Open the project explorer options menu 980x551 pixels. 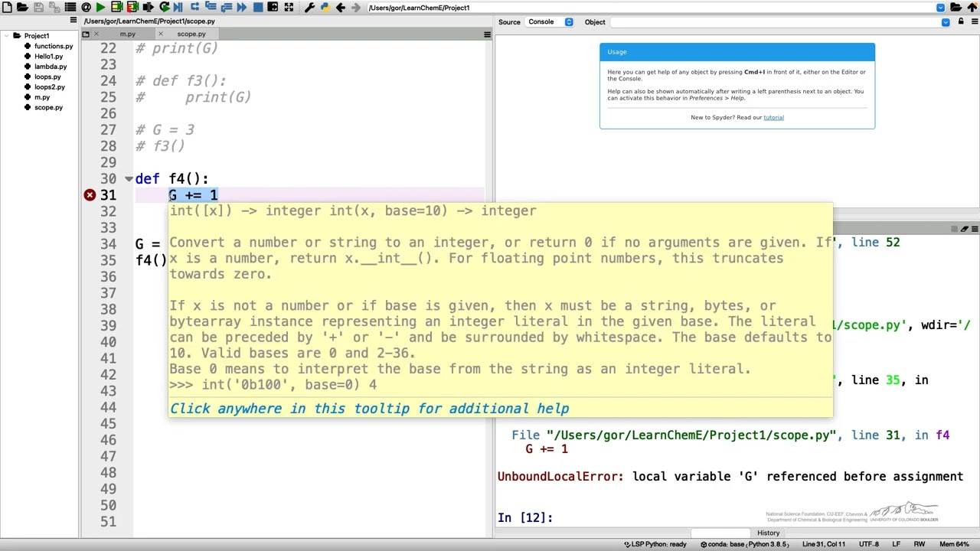click(x=73, y=21)
